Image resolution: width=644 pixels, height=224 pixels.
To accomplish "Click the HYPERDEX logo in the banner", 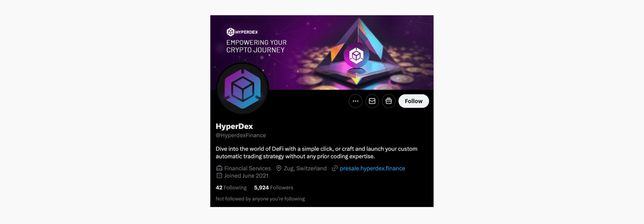I will coord(242,32).
